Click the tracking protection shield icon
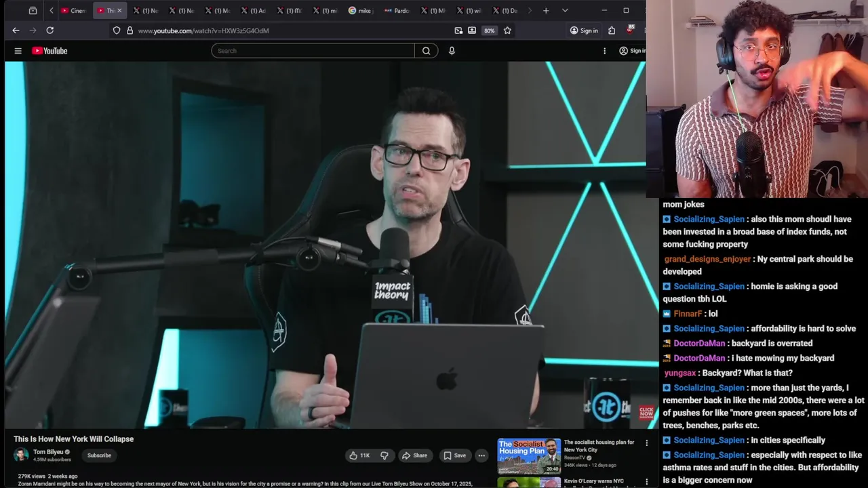Screen dimensions: 868x488 pos(117,30)
